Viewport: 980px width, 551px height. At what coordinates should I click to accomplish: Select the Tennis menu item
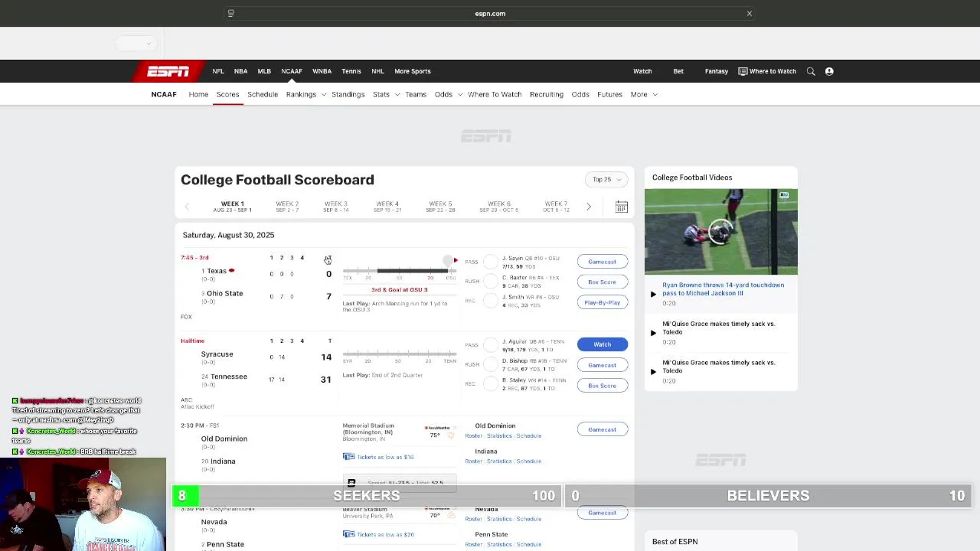351,71
